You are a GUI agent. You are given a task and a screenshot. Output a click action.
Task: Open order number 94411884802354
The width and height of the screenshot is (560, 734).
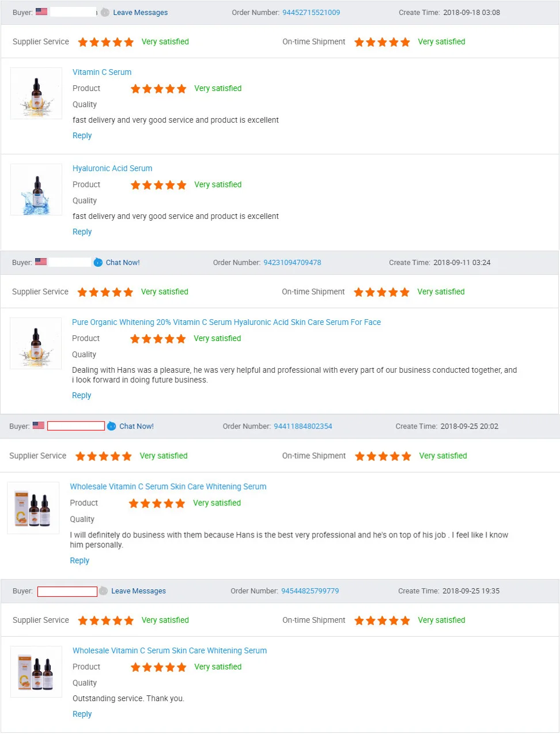(x=302, y=426)
